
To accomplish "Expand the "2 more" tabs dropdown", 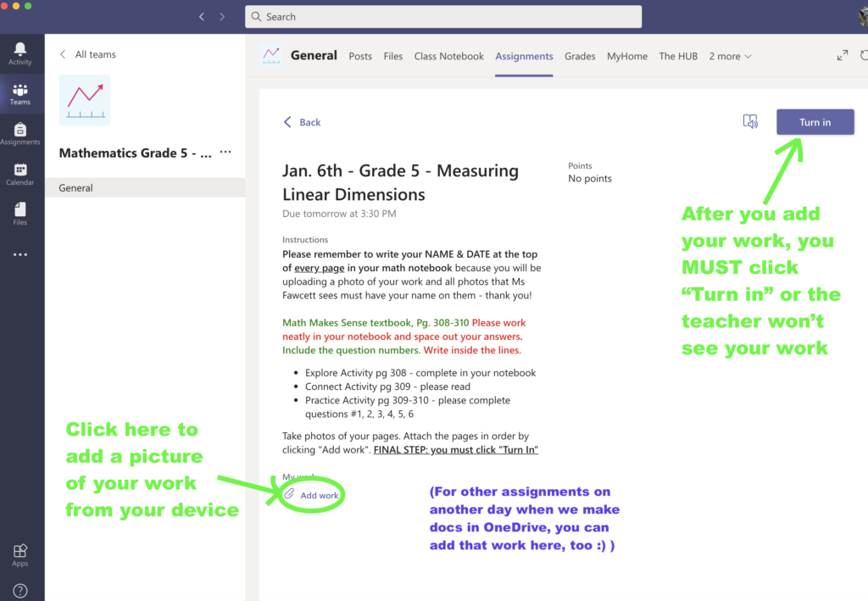I will pyautogui.click(x=730, y=56).
